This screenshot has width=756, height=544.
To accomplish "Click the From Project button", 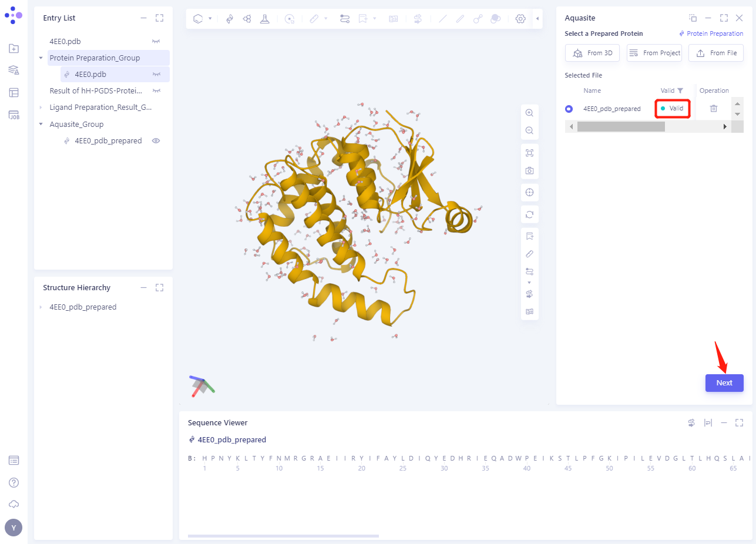I will (654, 53).
